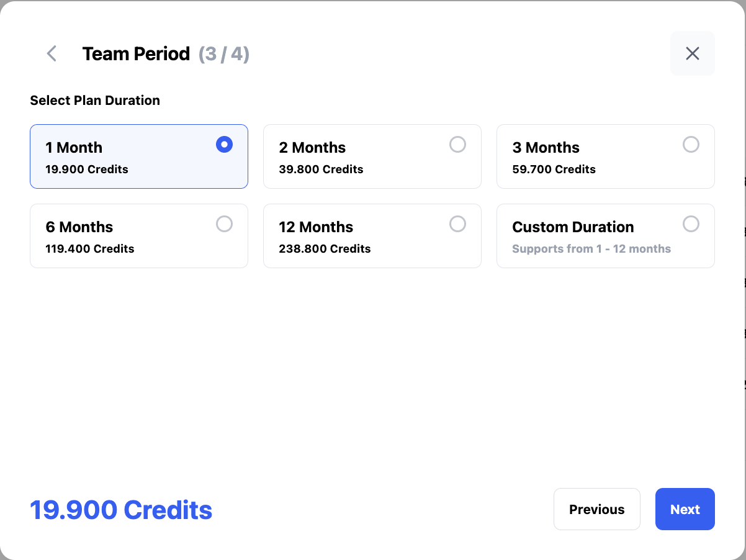Go back using the left chevron icon
This screenshot has width=746, height=560.
pos(52,53)
